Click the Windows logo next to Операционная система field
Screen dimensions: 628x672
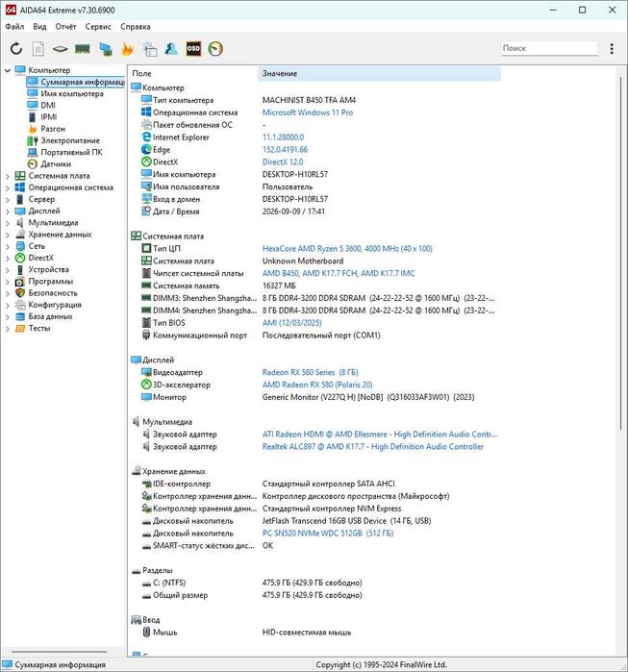point(146,112)
